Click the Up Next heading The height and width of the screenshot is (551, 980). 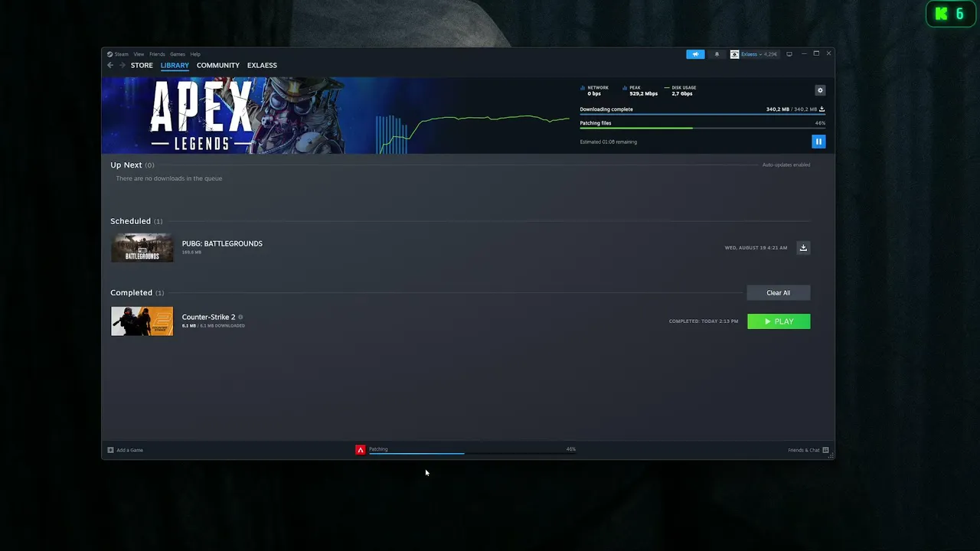pos(126,165)
